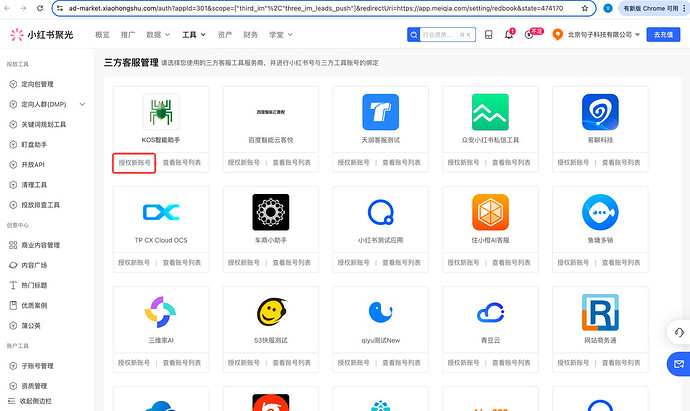The width and height of the screenshot is (690, 411).
Task: Collapse the sidebar via 收起侧边栏
Action: point(30,401)
